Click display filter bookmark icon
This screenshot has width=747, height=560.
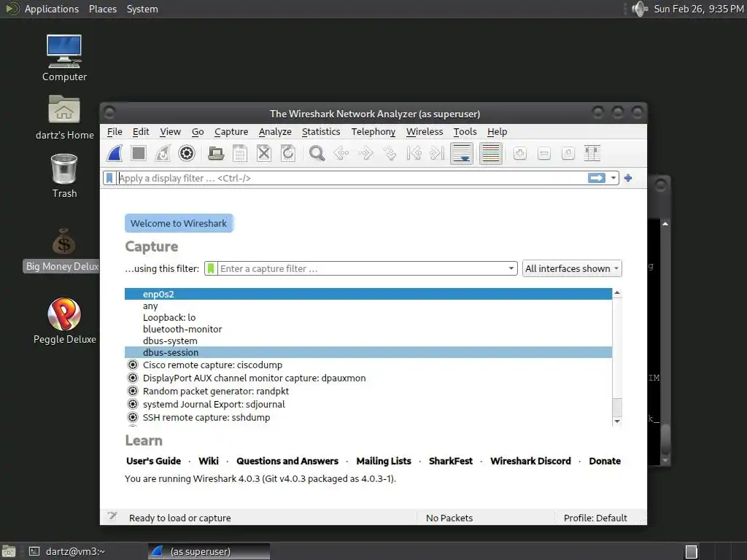coord(109,178)
